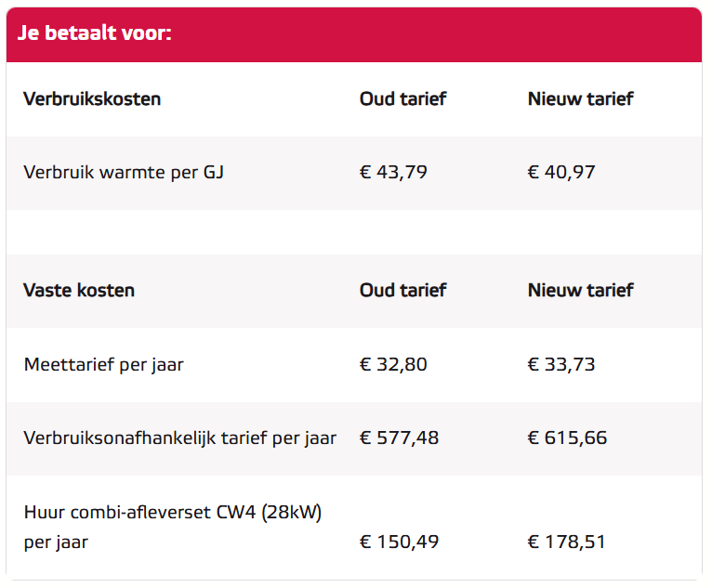This screenshot has height=588, width=712.
Task: Select the 'Verbruik warmte per GJ' row label
Action: coord(124,173)
